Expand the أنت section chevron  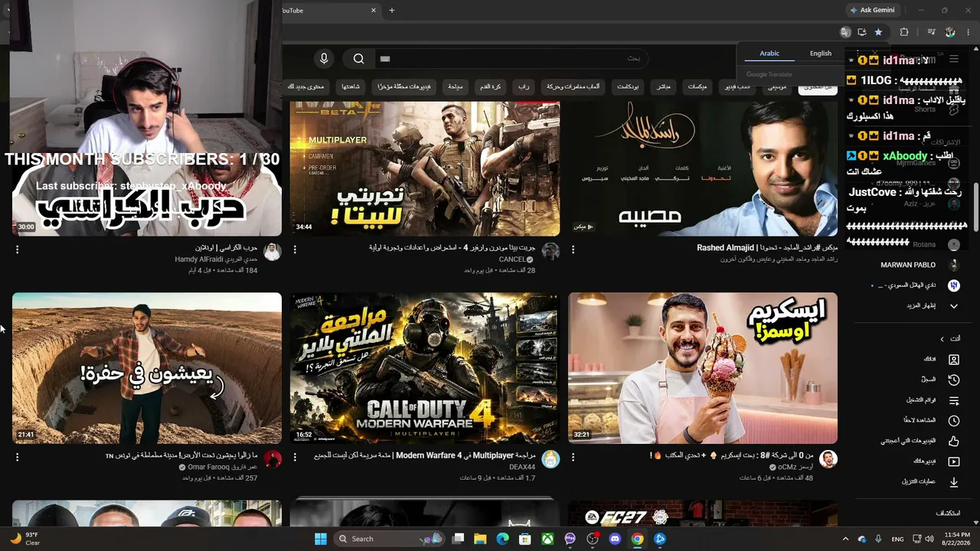tap(942, 339)
